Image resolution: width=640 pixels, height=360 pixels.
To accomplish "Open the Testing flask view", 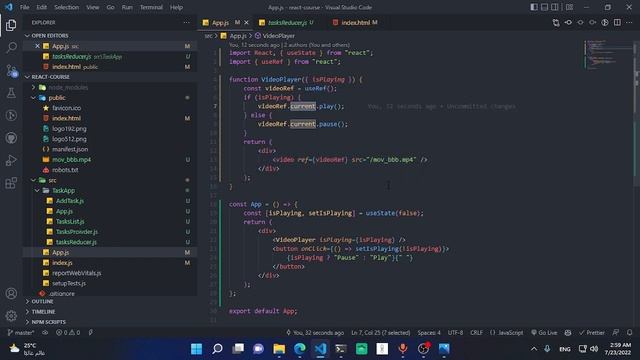I will pos(11,93).
